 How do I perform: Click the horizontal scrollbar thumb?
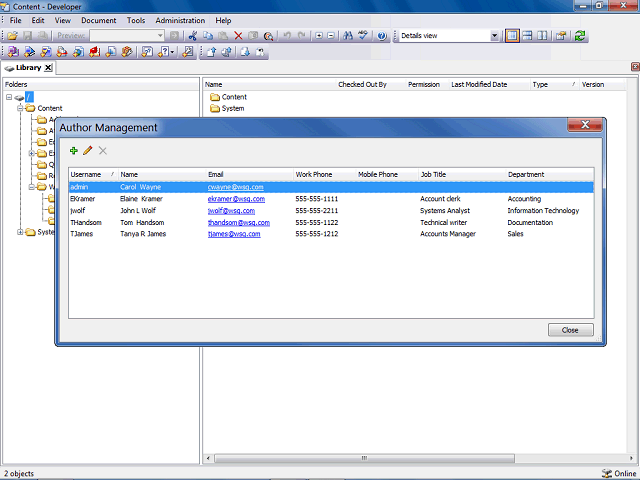pyautogui.click(x=364, y=458)
